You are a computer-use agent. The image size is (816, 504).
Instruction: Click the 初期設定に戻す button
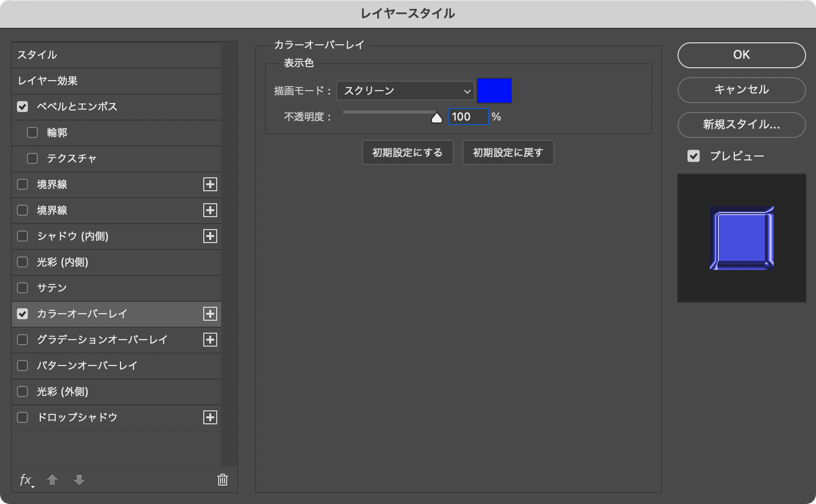[x=508, y=152]
